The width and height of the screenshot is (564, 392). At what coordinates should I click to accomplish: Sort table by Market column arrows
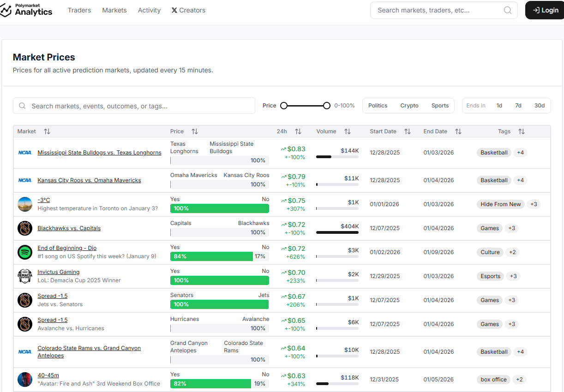pos(47,131)
